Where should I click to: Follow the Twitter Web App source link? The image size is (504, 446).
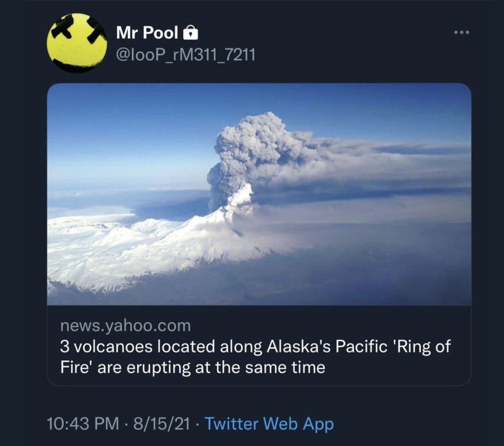click(269, 424)
